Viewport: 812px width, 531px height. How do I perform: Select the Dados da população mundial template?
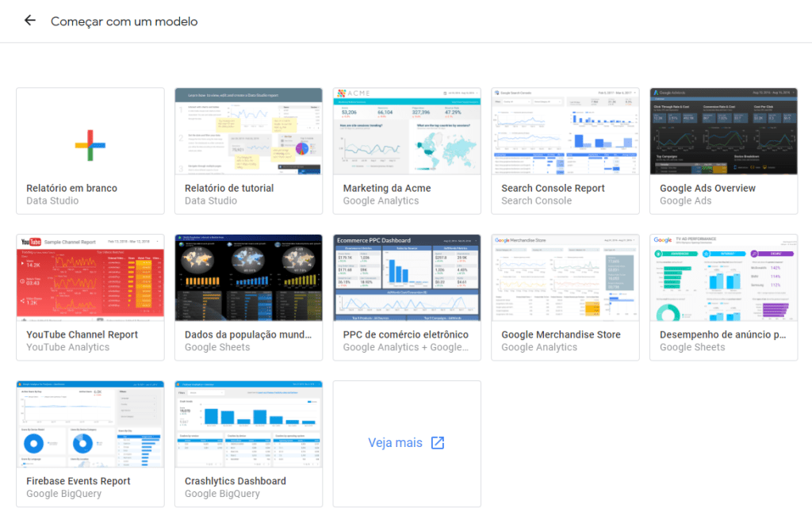[x=248, y=277]
